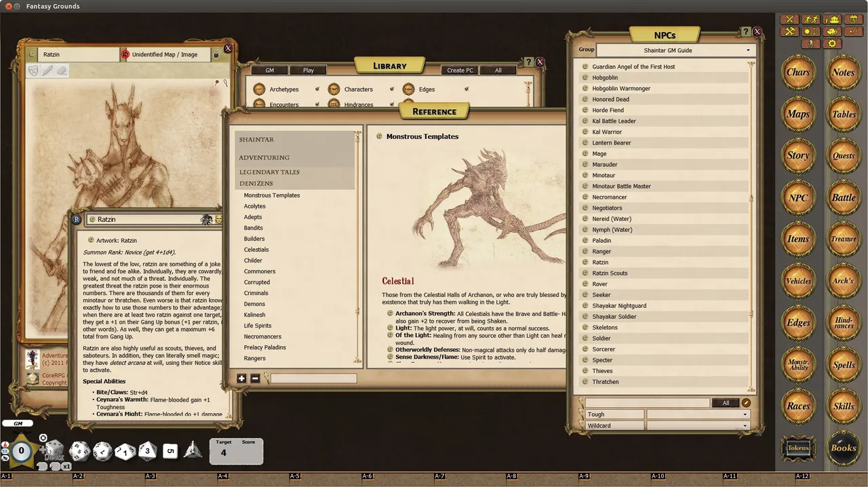Open the Items sidebar button

tap(798, 239)
